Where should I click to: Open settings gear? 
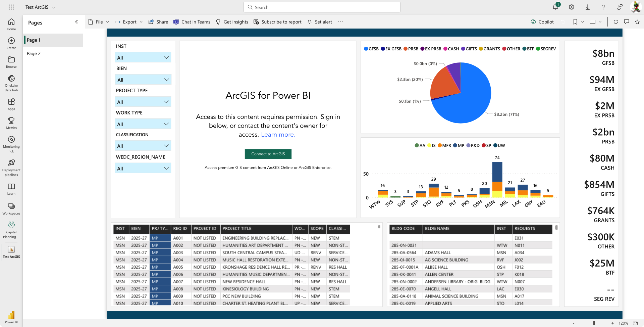pyautogui.click(x=572, y=7)
